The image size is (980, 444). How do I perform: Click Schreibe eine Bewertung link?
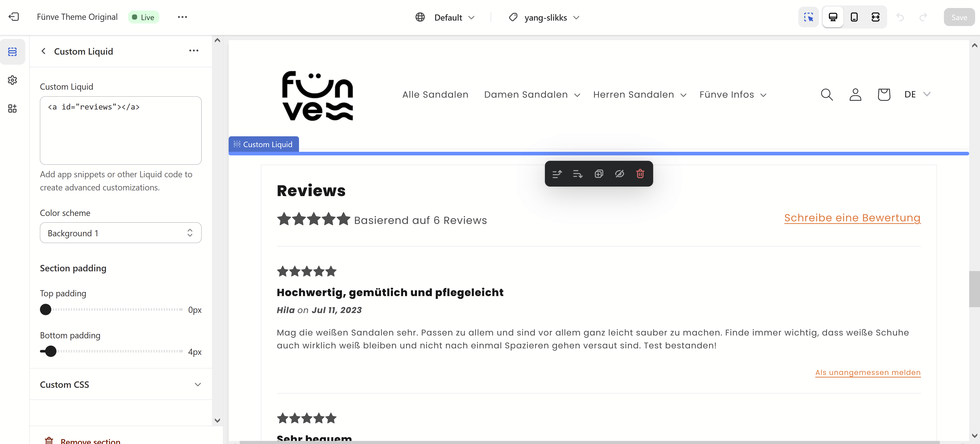pos(852,218)
